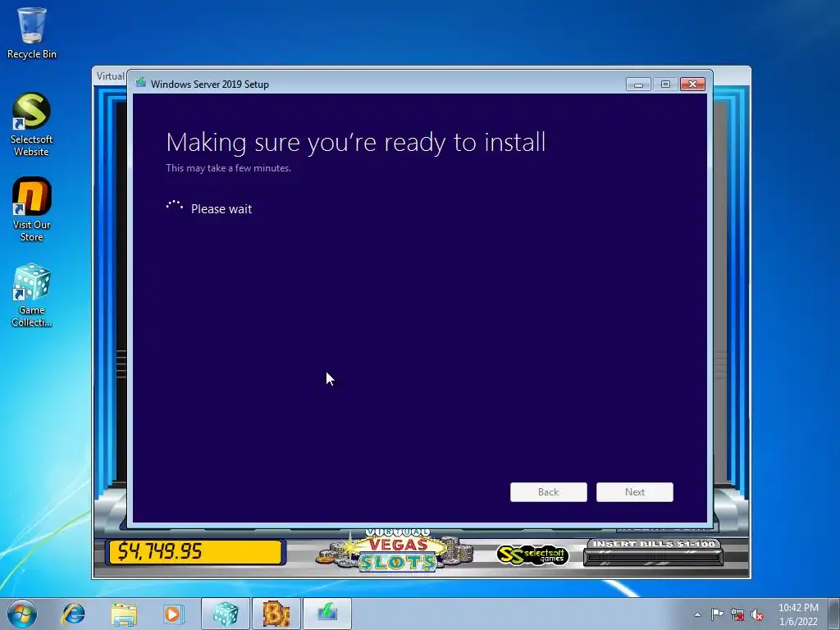
Task: Click the $4,749.95 balance display in slots
Action: (x=195, y=552)
